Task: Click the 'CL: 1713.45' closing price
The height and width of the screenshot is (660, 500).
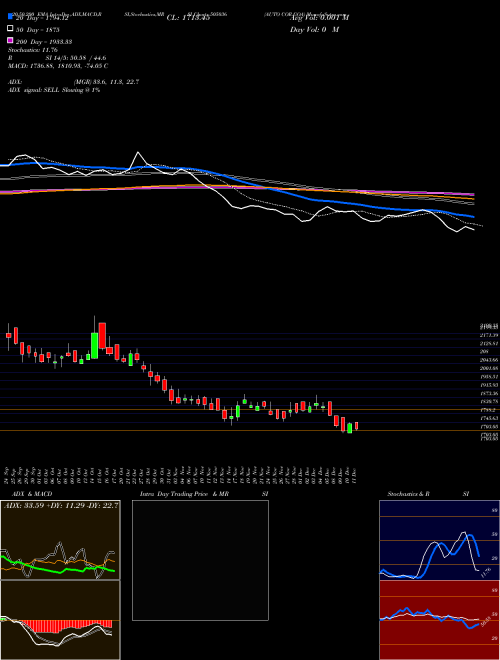Action: pyautogui.click(x=188, y=18)
